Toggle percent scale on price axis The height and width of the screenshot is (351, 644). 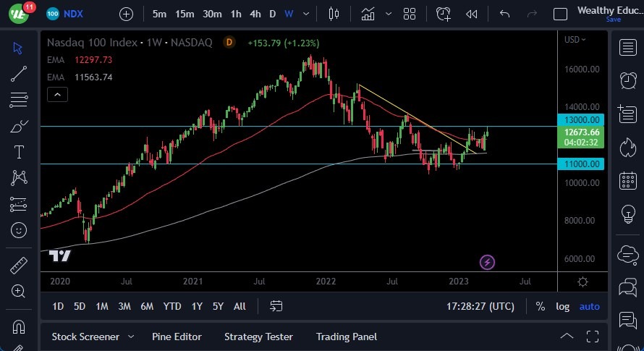(x=540, y=306)
